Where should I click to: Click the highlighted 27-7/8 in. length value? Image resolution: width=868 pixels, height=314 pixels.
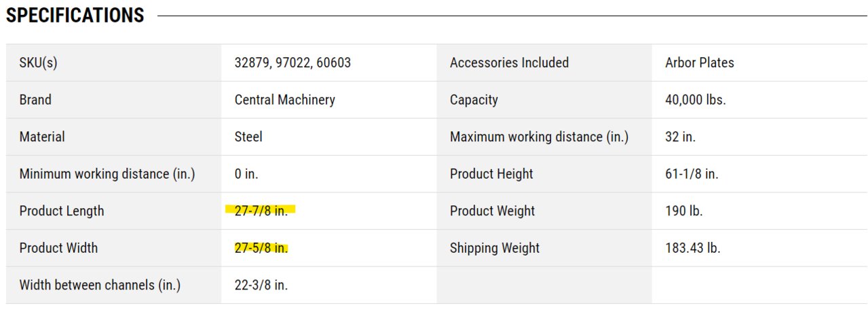tap(261, 211)
